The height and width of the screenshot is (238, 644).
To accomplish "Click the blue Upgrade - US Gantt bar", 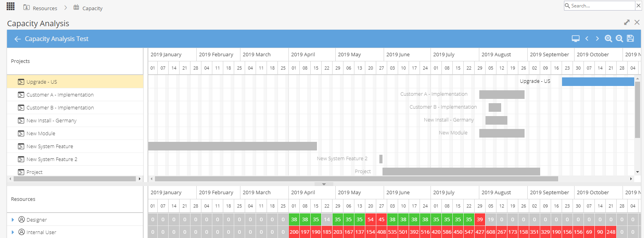I will (x=598, y=81).
